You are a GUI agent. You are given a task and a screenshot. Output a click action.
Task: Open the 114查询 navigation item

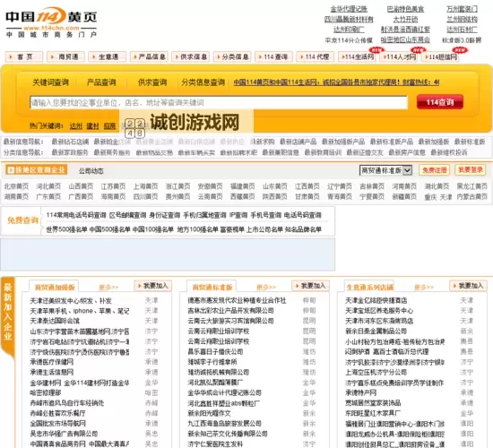tap(273, 57)
